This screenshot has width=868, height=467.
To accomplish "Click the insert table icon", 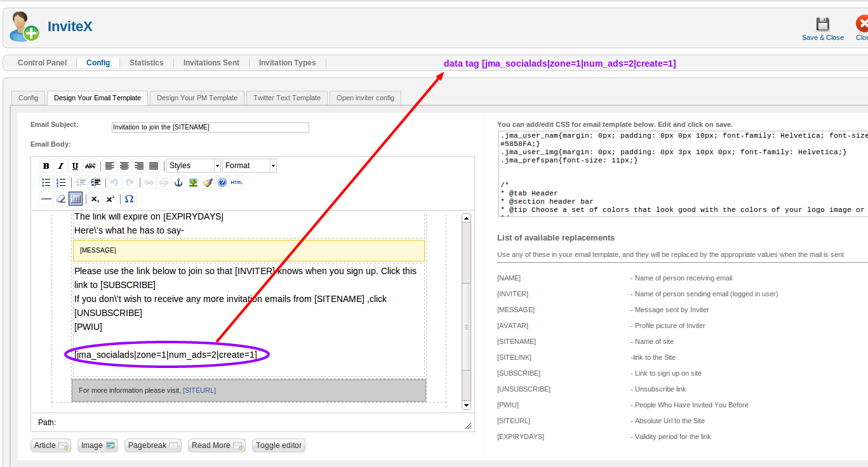I will pos(76,199).
